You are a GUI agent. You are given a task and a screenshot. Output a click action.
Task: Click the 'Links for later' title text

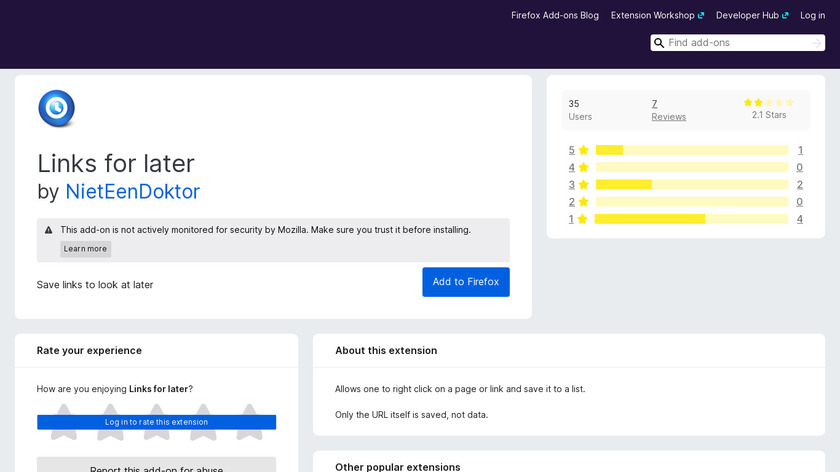pos(116,163)
